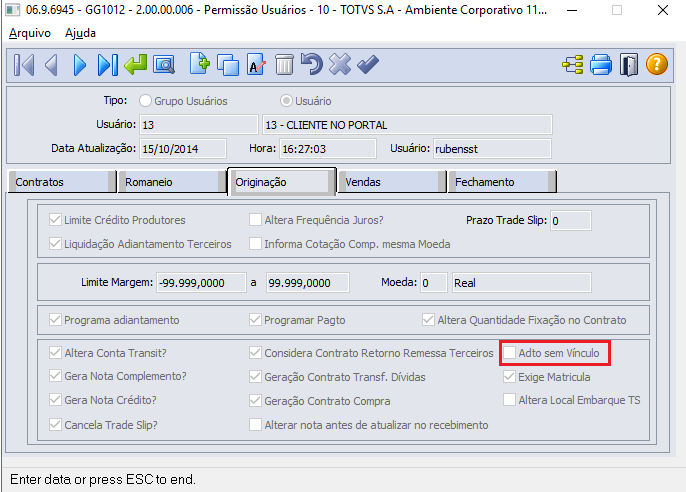Click the green Go To record arrow

(136, 65)
